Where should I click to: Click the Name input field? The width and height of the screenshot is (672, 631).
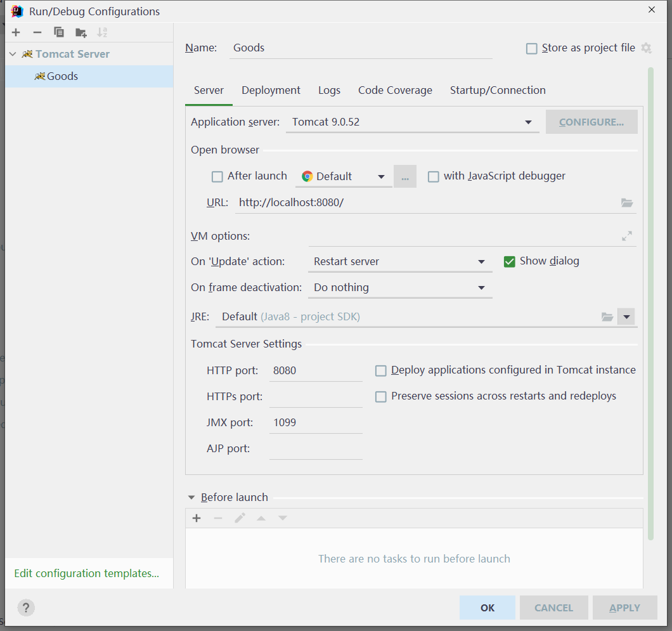click(361, 48)
